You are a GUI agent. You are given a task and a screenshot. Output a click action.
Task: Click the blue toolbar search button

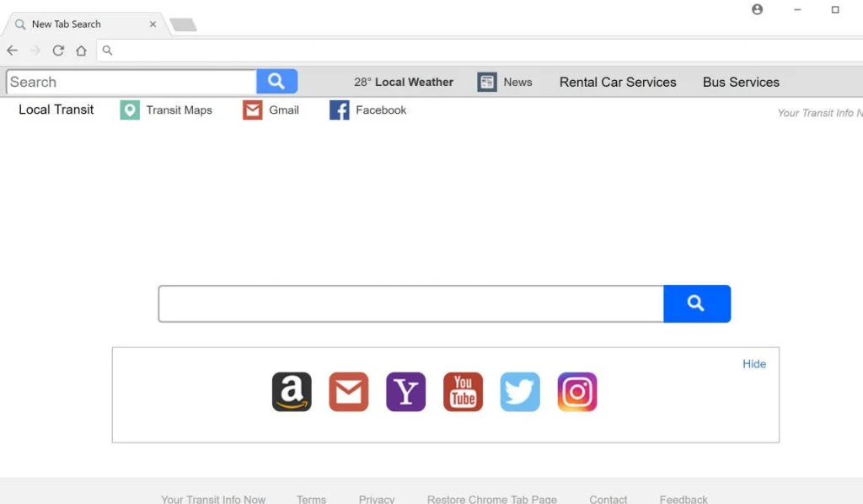click(276, 82)
